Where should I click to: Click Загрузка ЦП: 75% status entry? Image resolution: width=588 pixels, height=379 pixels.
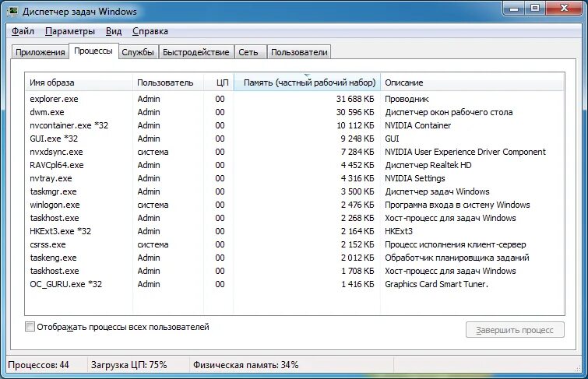tap(129, 365)
